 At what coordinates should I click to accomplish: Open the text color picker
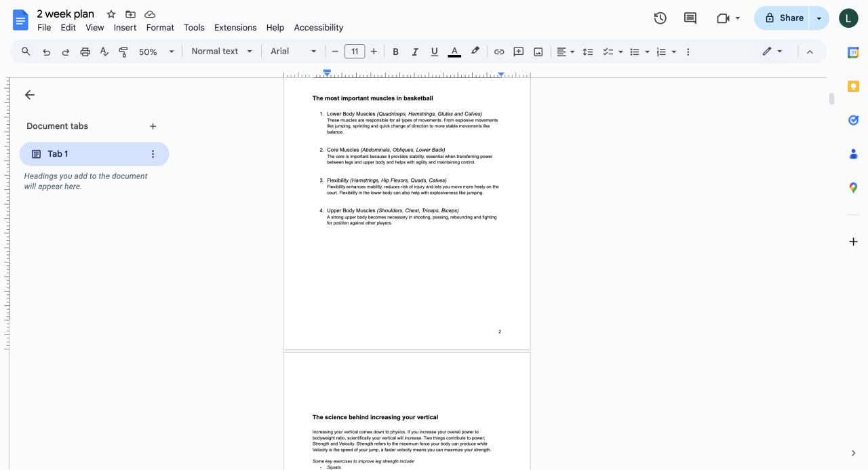(454, 52)
